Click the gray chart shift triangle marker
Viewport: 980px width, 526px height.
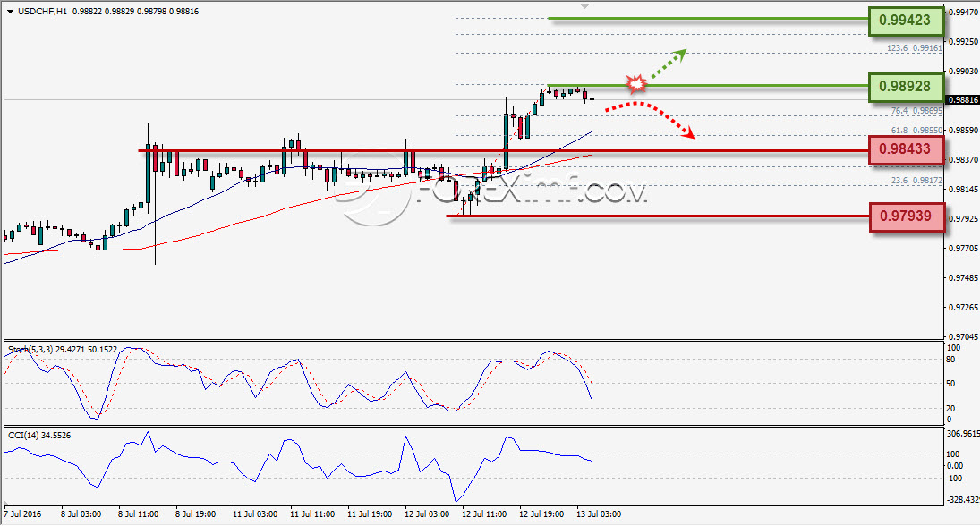tap(584, 5)
